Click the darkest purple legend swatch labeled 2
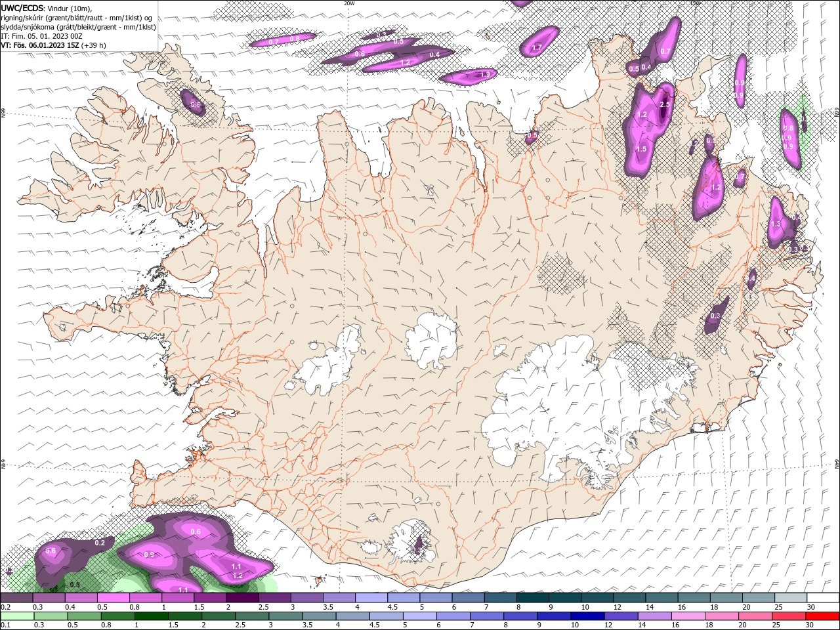The height and width of the screenshot is (630, 840). pos(242,597)
